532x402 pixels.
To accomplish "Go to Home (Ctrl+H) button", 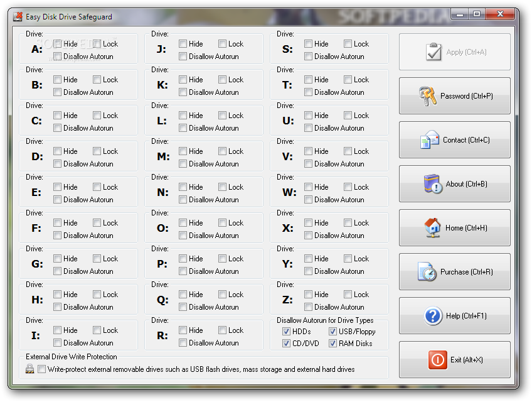I will click(x=455, y=227).
